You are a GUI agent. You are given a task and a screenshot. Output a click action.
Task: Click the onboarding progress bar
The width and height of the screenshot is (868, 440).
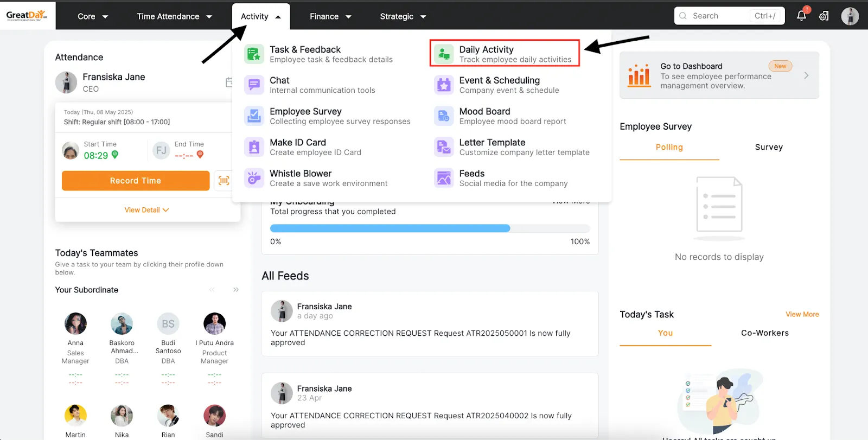[x=430, y=228]
